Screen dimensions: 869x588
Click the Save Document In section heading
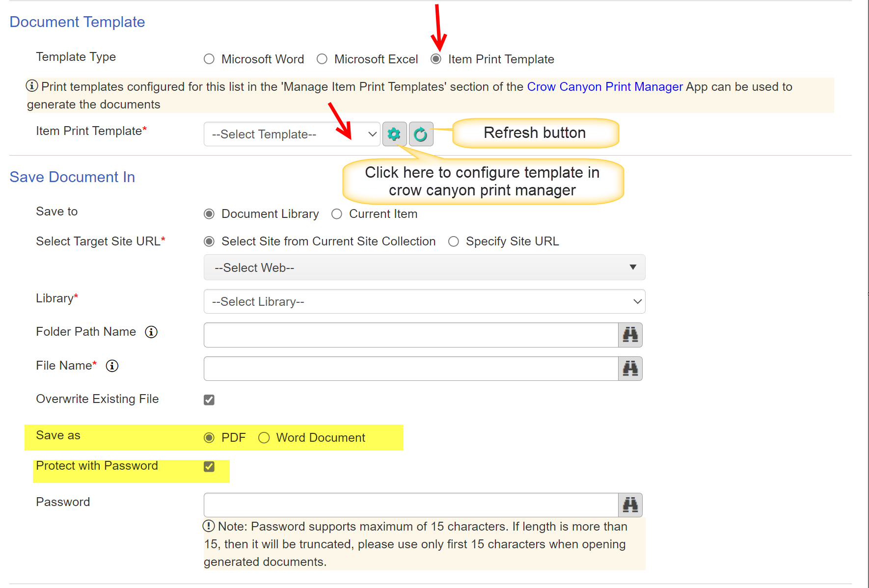[72, 177]
